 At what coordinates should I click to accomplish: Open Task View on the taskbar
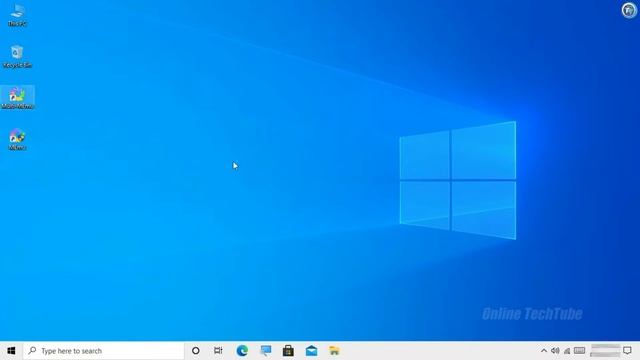point(218,351)
